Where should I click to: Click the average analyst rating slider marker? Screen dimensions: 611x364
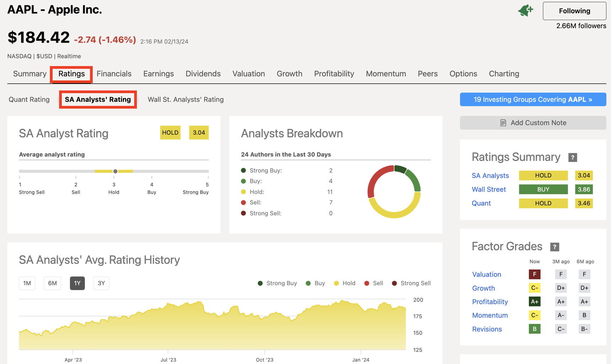[x=115, y=171]
